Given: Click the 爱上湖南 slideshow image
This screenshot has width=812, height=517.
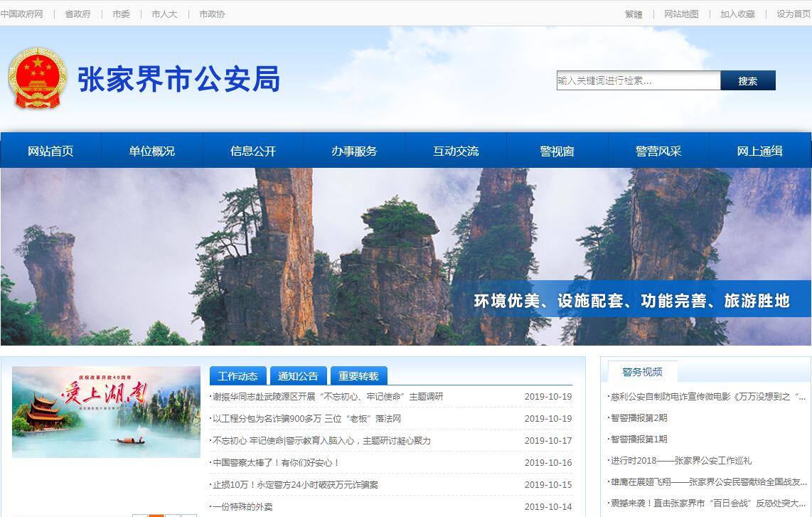Looking at the screenshot, I should 106,412.
